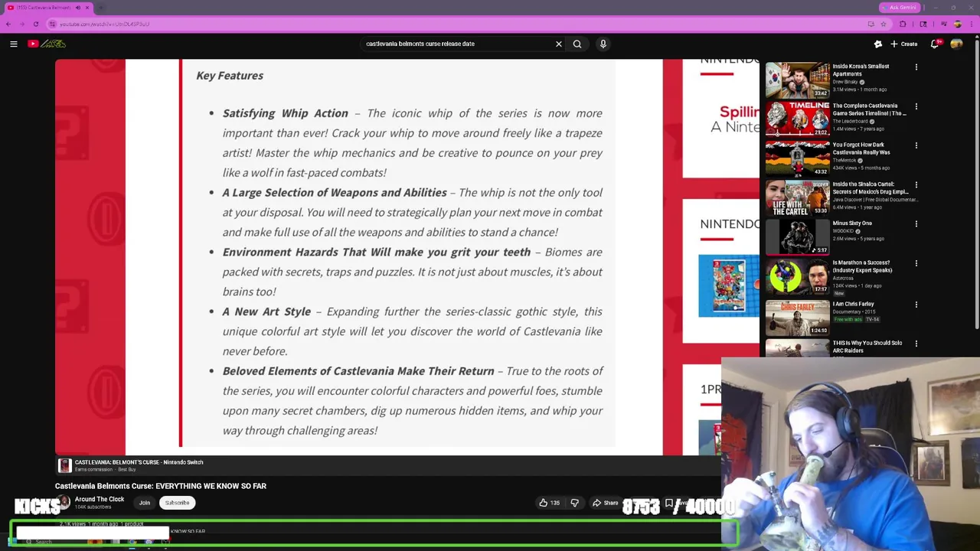The height and width of the screenshot is (551, 980).
Task: Start voice search with microphone
Action: point(603,44)
